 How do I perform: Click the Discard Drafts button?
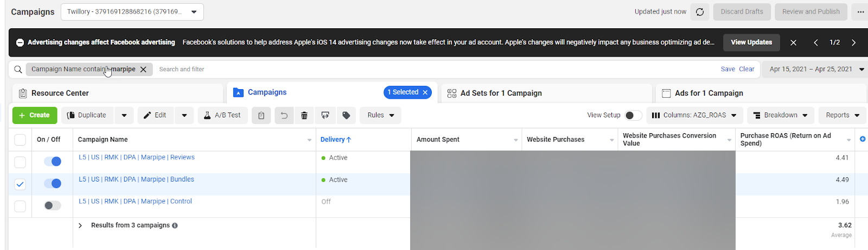click(x=742, y=12)
